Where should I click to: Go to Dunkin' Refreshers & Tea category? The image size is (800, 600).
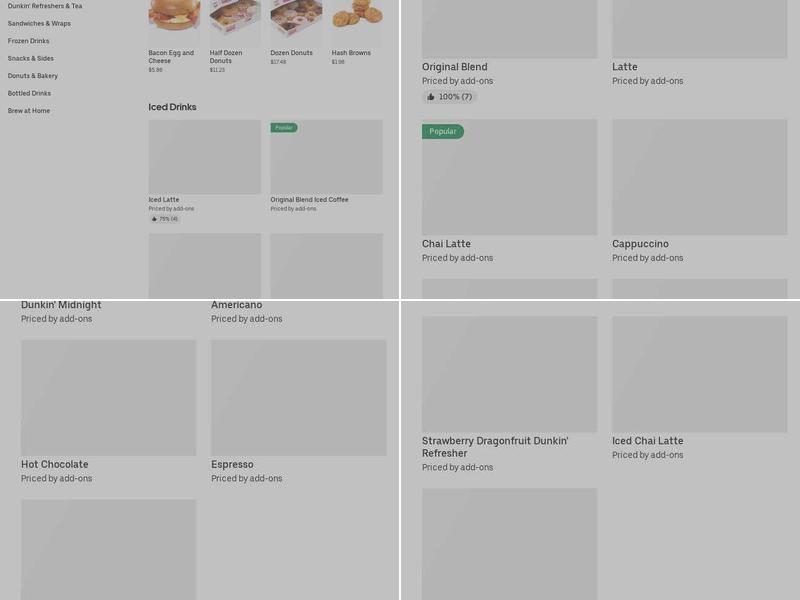[45, 6]
